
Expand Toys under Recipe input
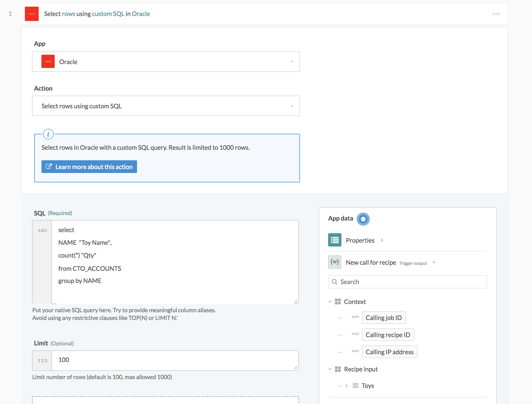coord(347,385)
